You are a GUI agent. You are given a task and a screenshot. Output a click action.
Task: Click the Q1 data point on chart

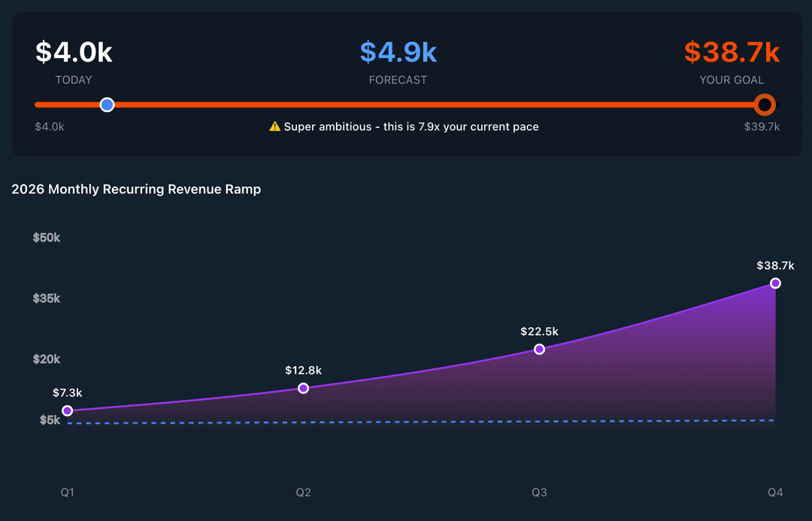click(x=67, y=410)
